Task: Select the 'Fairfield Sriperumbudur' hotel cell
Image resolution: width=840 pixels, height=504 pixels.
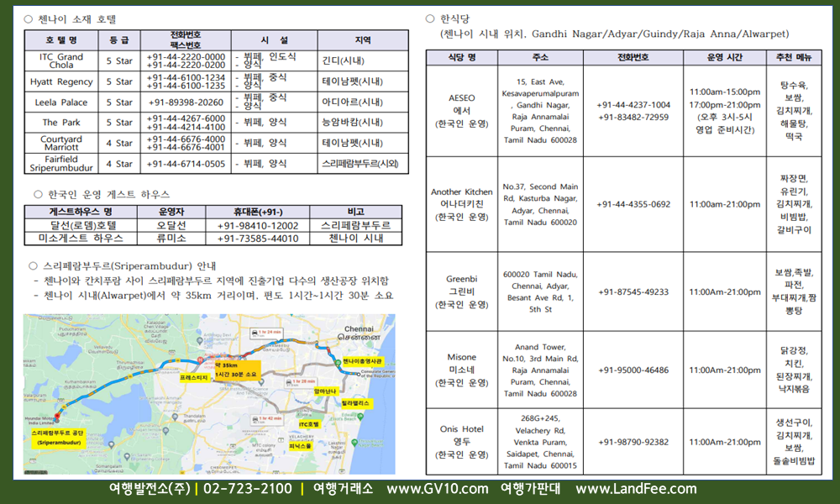Action: point(61,163)
